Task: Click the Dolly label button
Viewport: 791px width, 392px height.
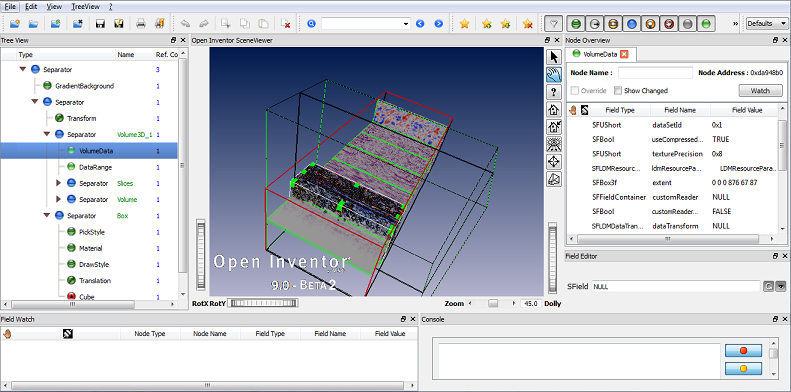Action: point(552,304)
